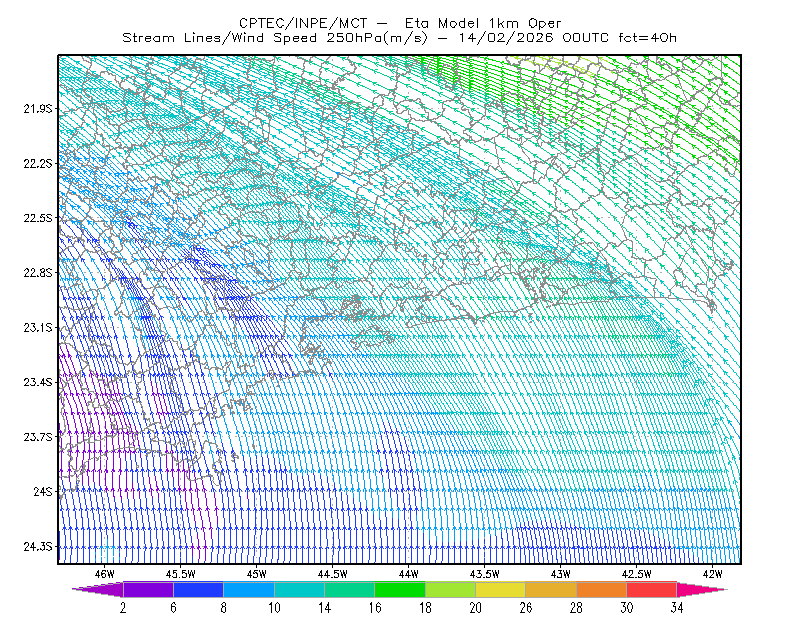Click the orange 28–30 legend swatch
The width and height of the screenshot is (800, 618).
tap(602, 589)
